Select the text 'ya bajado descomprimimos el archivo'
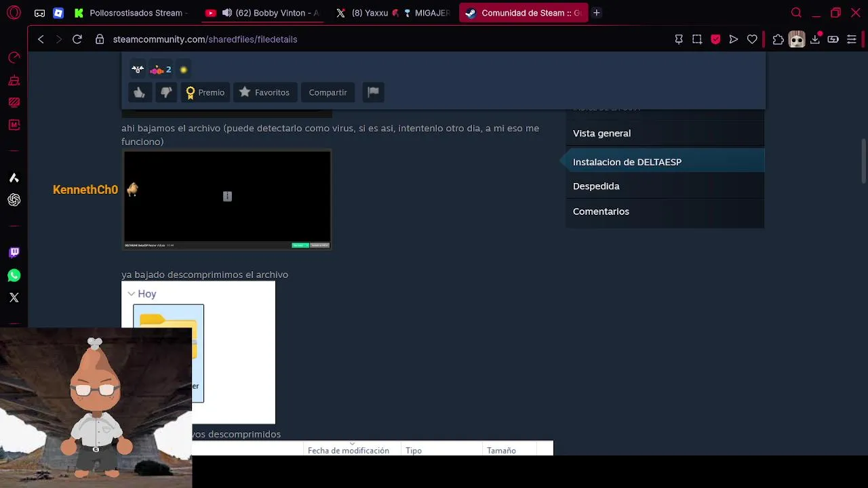 [x=205, y=274]
